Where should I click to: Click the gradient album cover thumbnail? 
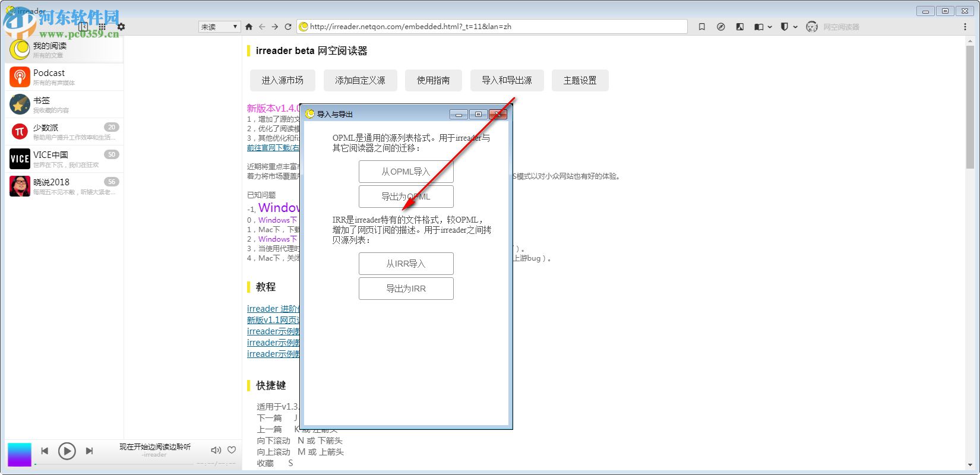tap(20, 454)
